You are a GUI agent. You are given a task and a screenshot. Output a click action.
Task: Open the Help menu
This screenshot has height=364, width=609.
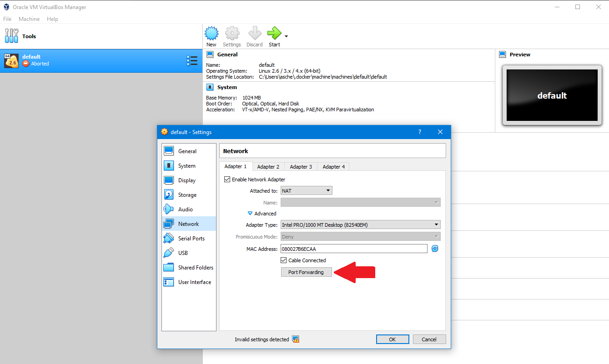[53, 19]
